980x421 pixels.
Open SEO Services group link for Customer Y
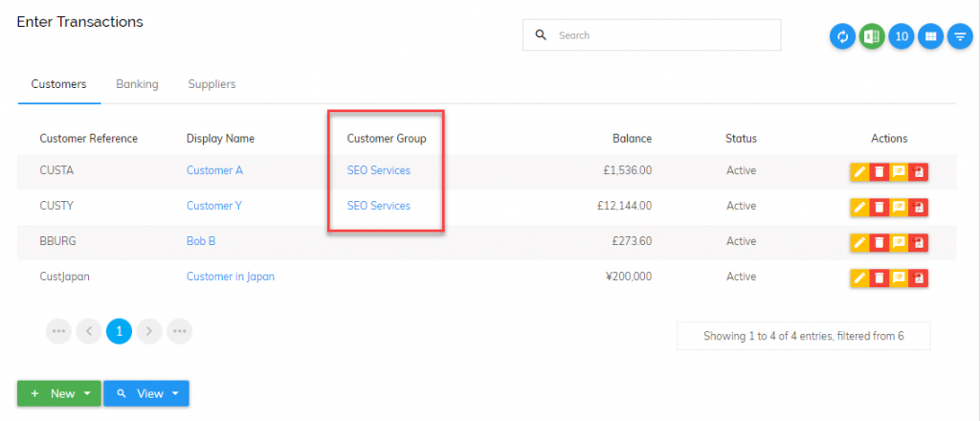[x=379, y=206]
